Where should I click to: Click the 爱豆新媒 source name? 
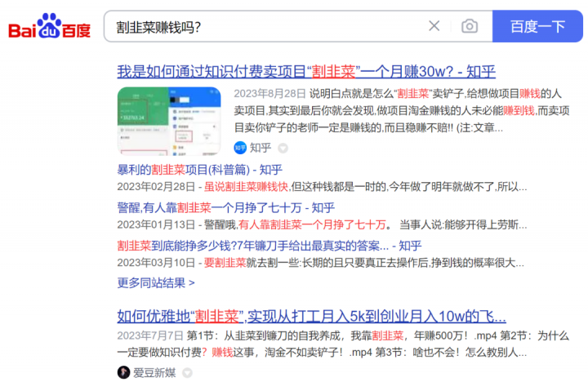pos(154,373)
